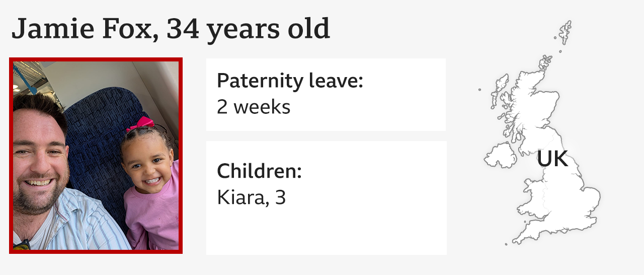Click the Shetland Islands on the map
This screenshot has height=275, width=644.
[x=565, y=30]
